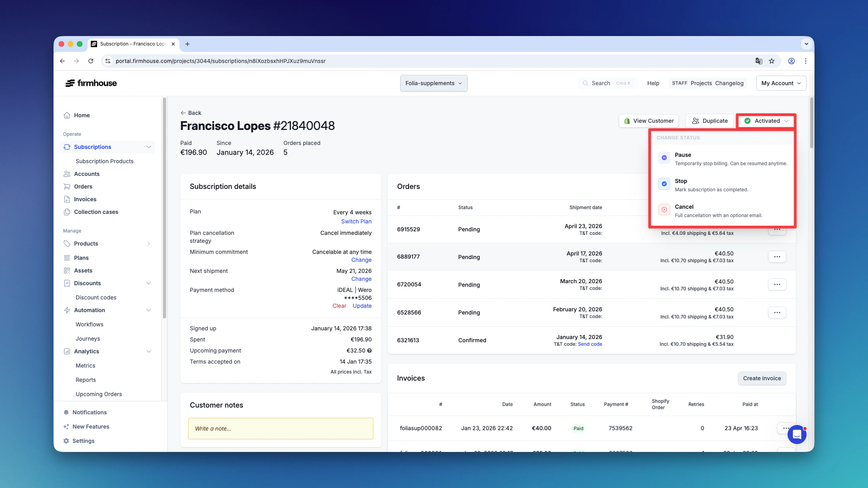868x488 pixels.
Task: Open the browser profile icon
Action: (792, 61)
